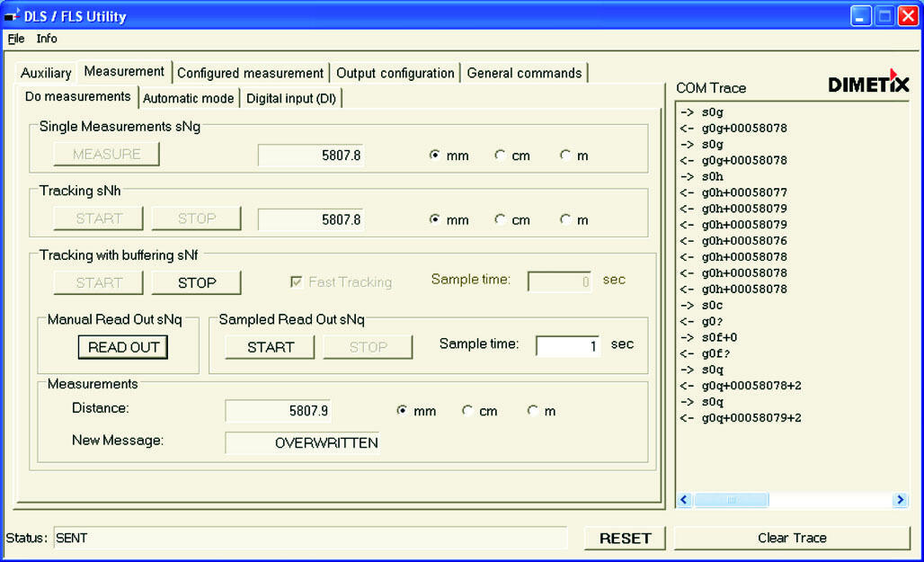Screen dimensions: 924x562
Task: Click the Sampled Read Out sample time field
Action: point(567,346)
